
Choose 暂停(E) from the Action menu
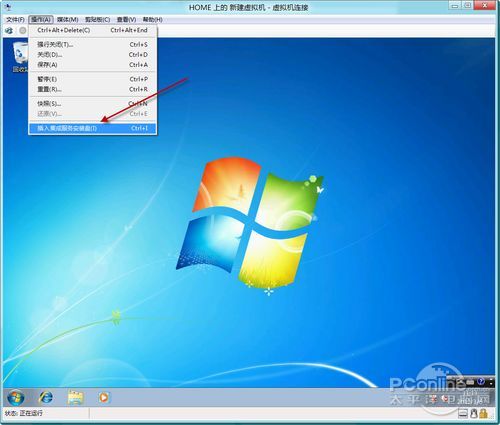tap(92, 79)
